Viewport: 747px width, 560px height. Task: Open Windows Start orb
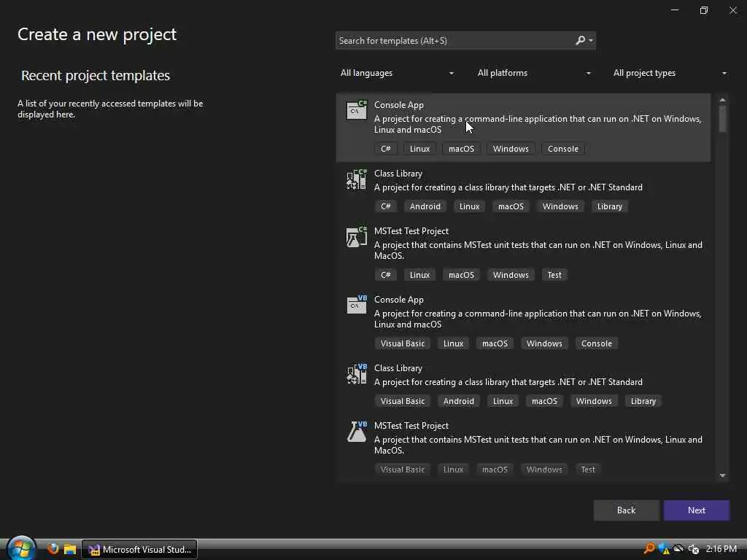21,548
